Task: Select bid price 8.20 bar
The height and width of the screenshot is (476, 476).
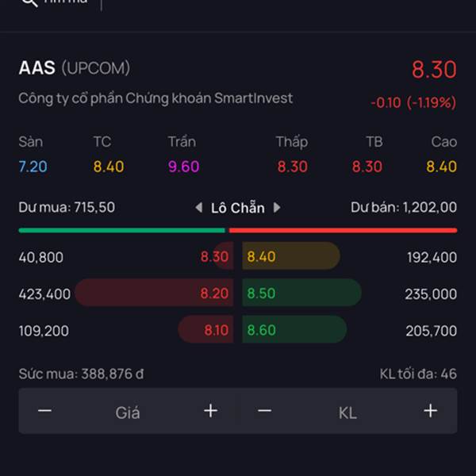Action: point(155,294)
